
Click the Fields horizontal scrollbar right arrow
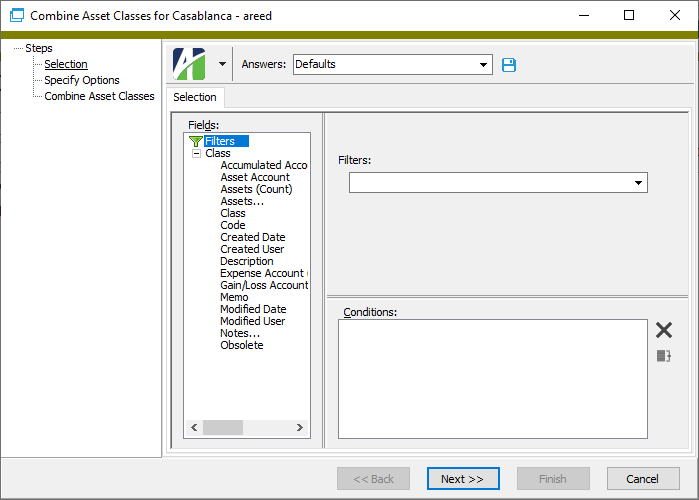coord(299,428)
